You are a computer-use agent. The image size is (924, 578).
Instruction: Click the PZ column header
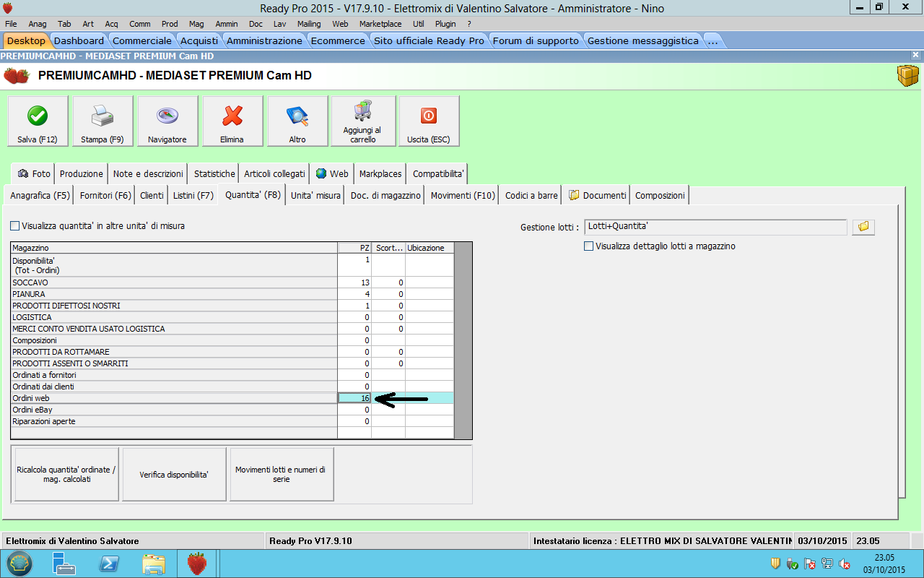click(354, 248)
